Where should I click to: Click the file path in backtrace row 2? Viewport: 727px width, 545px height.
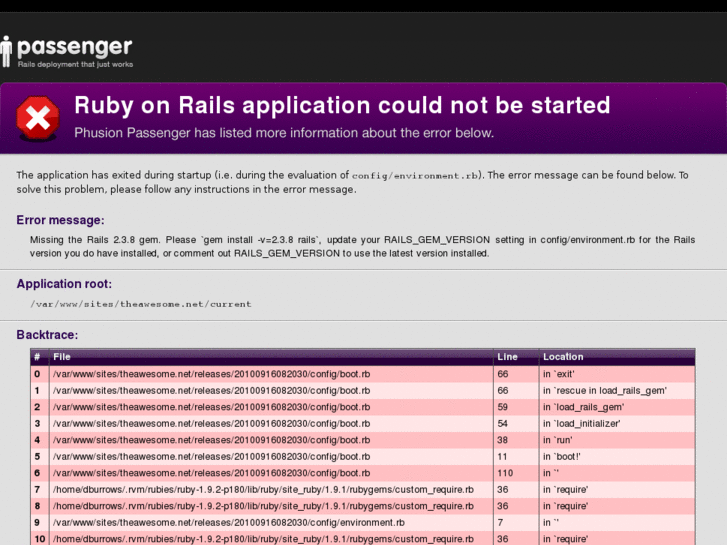211,407
